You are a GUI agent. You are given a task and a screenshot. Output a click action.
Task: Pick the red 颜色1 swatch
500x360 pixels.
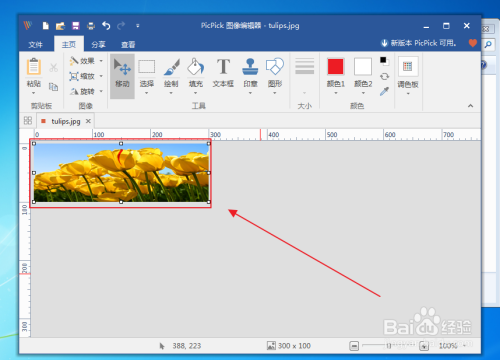[335, 66]
